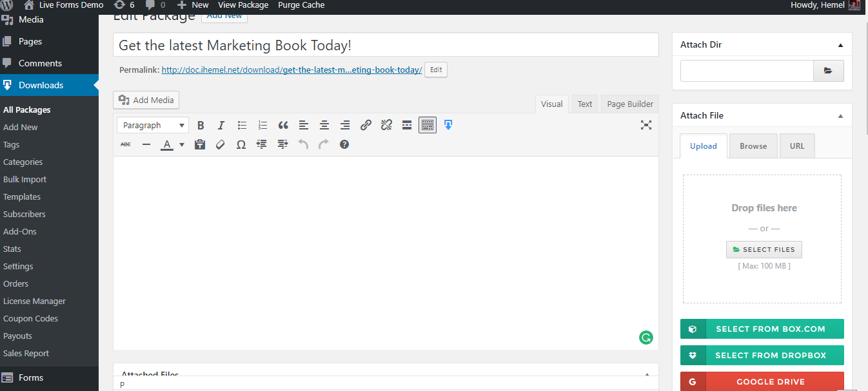This screenshot has height=391, width=868.
Task: Browse folder for Attach Dir
Action: (x=829, y=71)
